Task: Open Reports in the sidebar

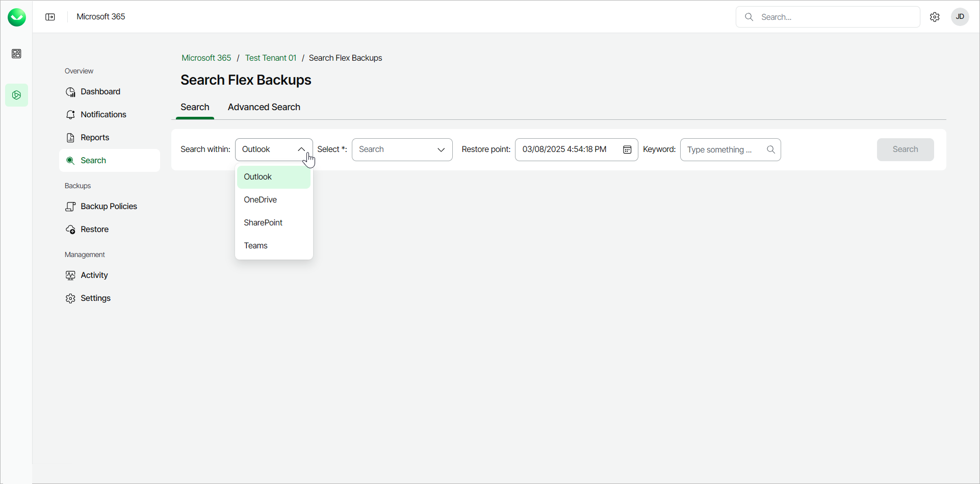Action: coord(110,138)
